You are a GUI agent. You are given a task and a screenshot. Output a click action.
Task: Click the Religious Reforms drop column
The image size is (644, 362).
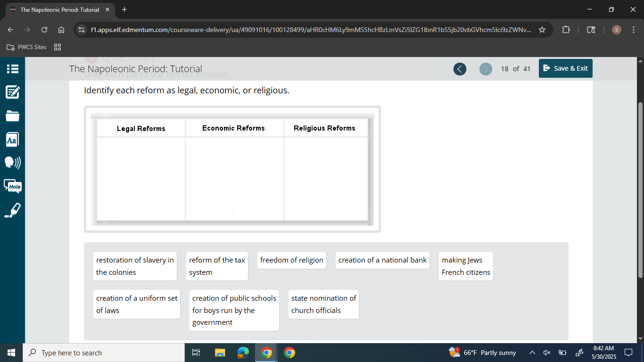pos(326,179)
